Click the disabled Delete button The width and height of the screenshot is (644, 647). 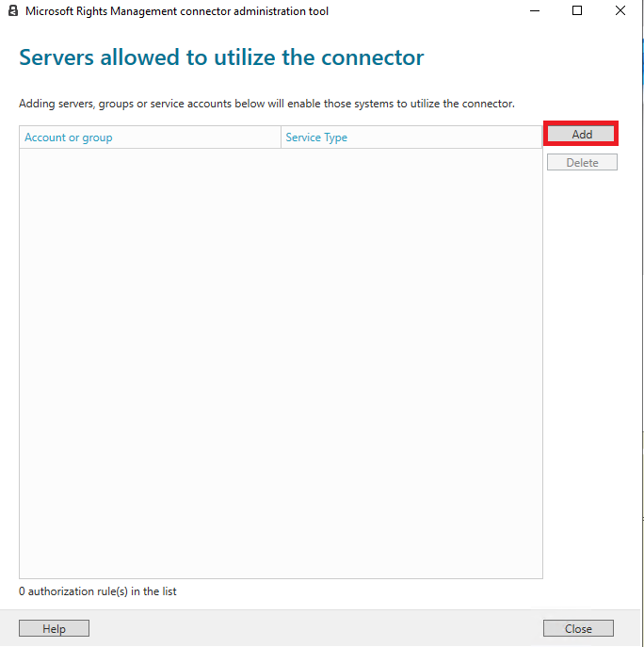tap(582, 162)
